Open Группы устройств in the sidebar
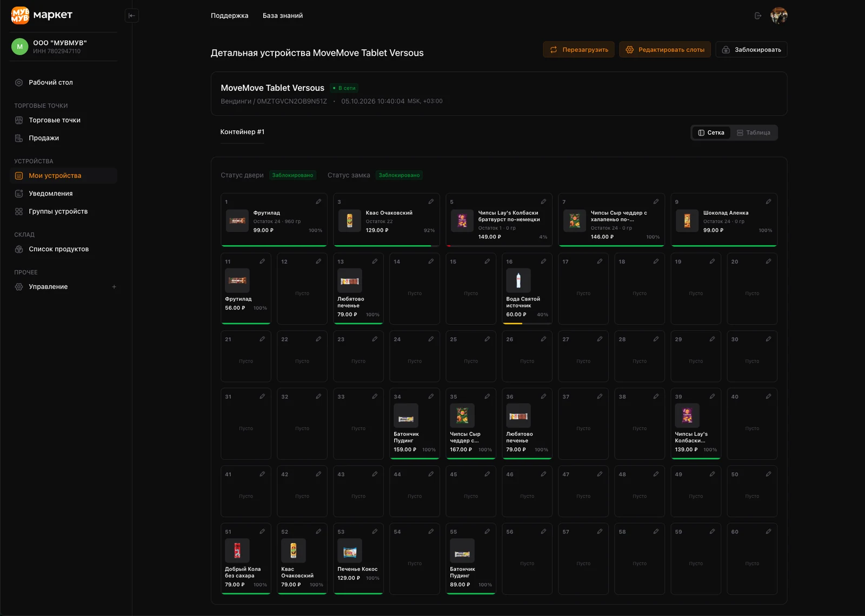865x616 pixels. click(x=64, y=211)
